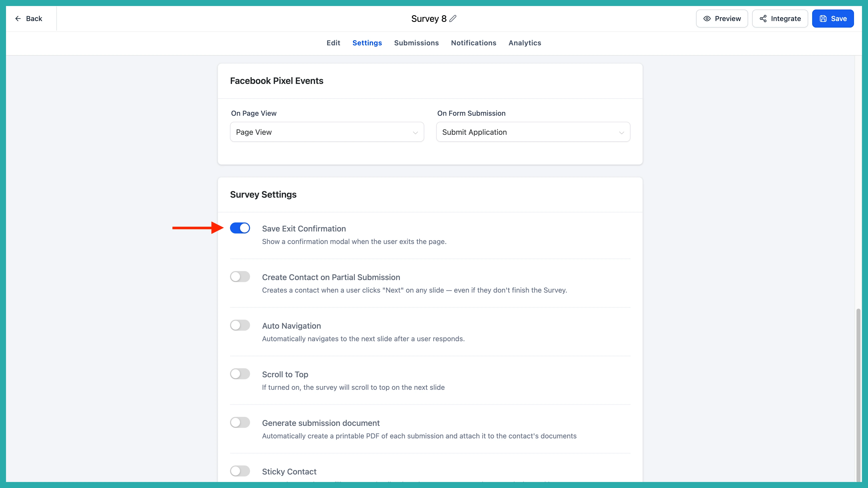Viewport: 868px width, 488px height.
Task: Click the Auto Navigation label
Action: click(x=292, y=326)
